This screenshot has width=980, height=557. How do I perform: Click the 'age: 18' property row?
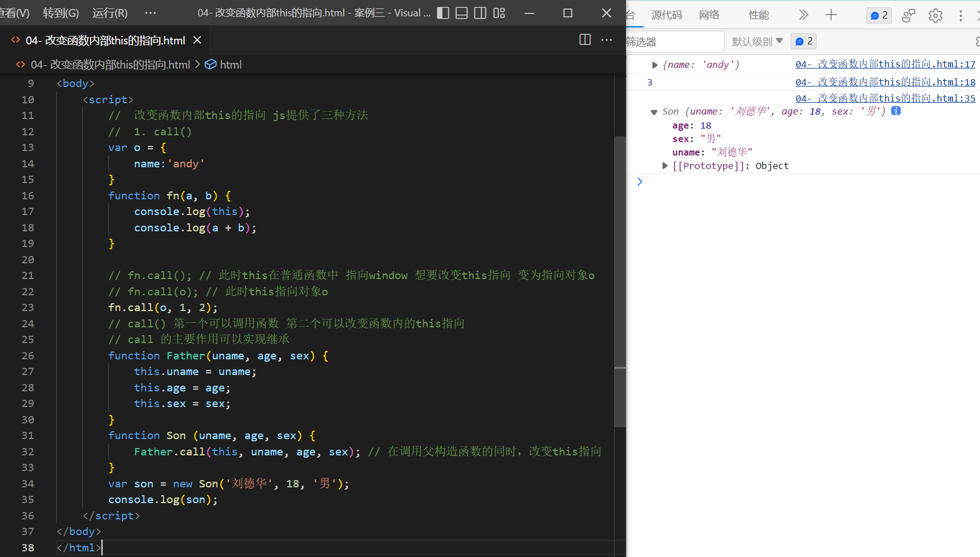[692, 126]
